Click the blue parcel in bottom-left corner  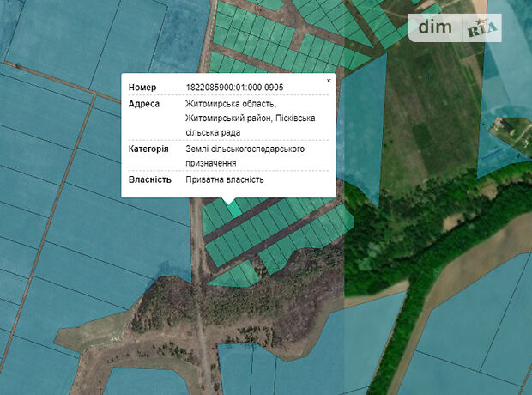click(x=34, y=361)
